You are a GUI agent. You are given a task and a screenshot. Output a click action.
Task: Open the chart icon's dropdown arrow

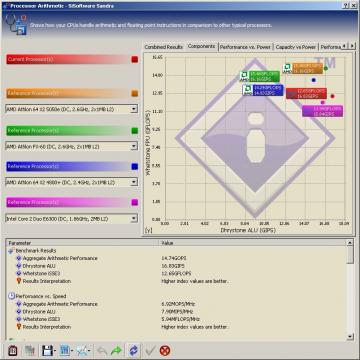(x=89, y=351)
